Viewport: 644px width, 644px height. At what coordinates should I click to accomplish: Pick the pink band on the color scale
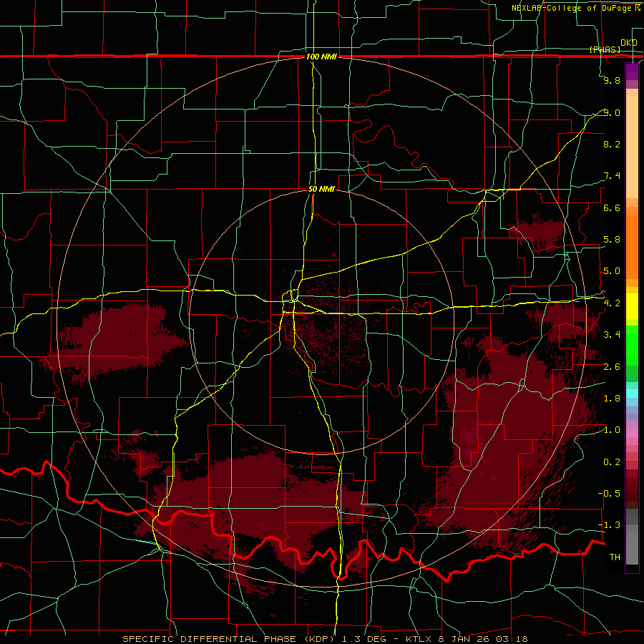[632, 434]
